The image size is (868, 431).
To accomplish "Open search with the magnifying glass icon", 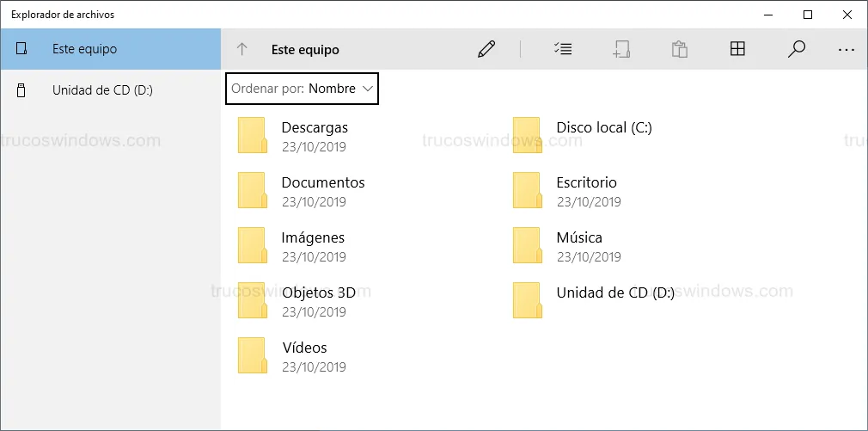I will pyautogui.click(x=797, y=49).
